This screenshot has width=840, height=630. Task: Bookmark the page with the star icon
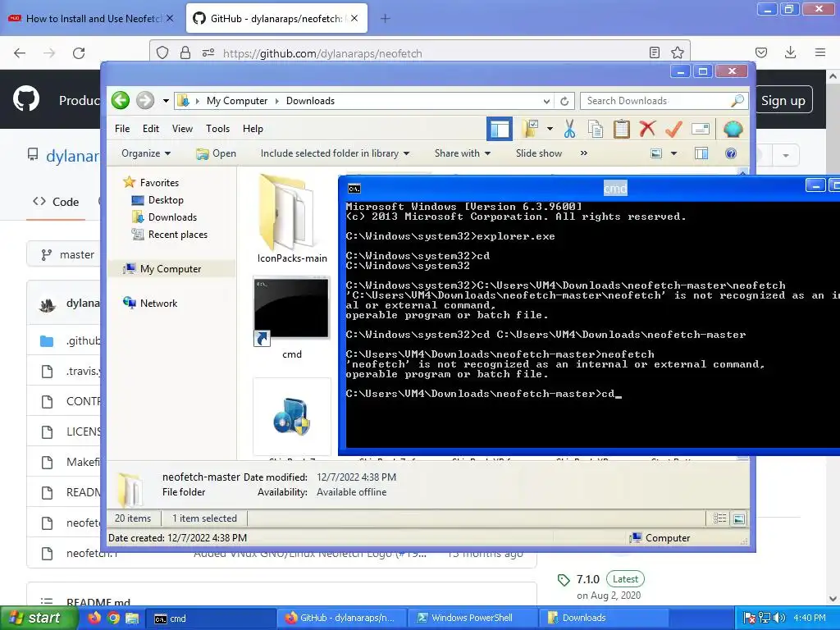(x=677, y=52)
